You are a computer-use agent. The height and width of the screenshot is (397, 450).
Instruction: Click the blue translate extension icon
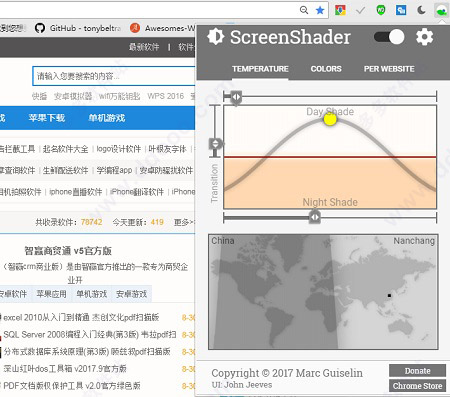click(x=401, y=10)
